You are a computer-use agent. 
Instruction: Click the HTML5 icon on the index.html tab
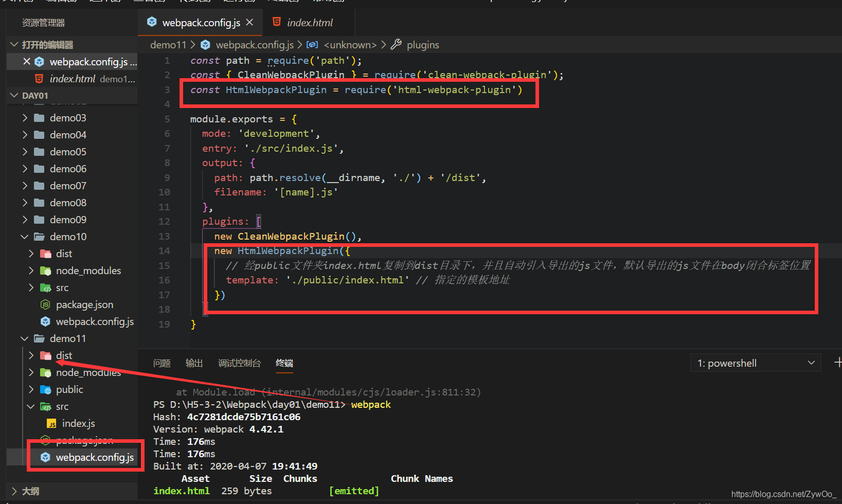pos(277,22)
